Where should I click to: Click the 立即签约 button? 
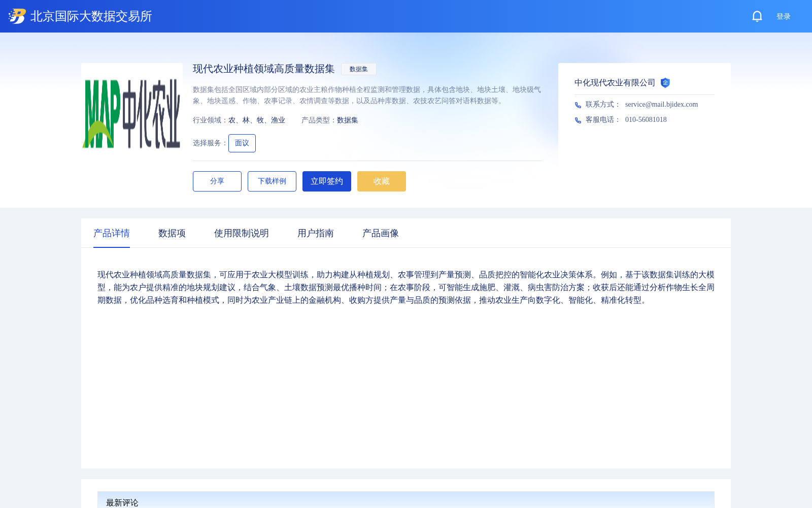point(327,181)
